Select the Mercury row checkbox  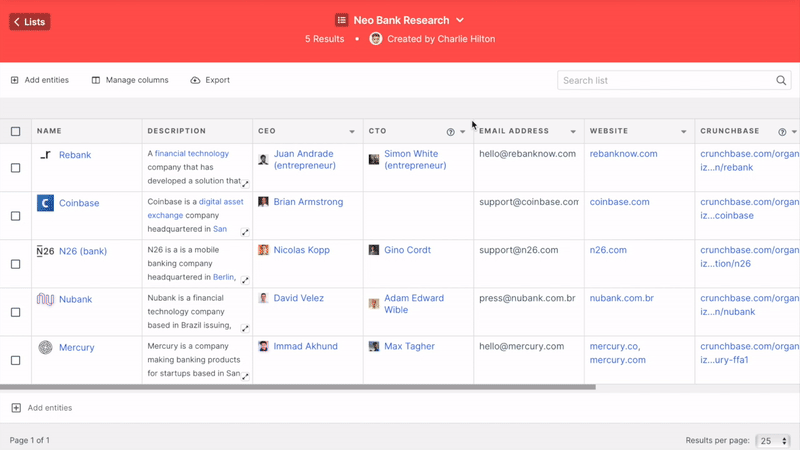(x=16, y=360)
